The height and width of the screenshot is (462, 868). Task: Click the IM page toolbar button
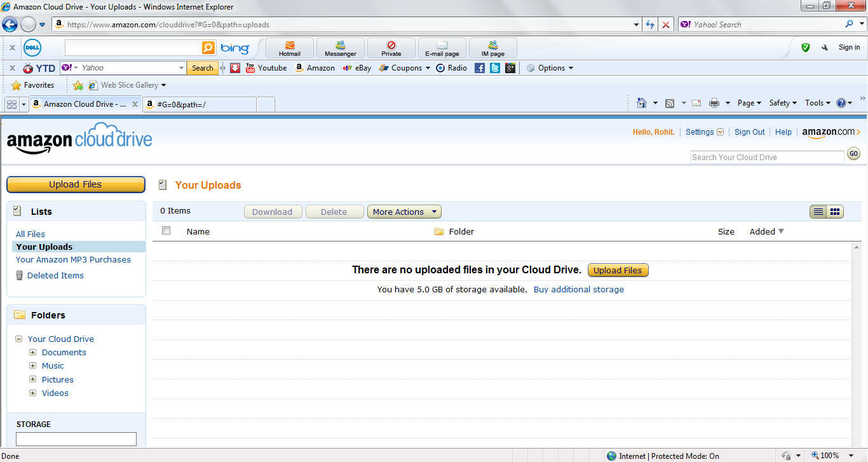coord(493,48)
